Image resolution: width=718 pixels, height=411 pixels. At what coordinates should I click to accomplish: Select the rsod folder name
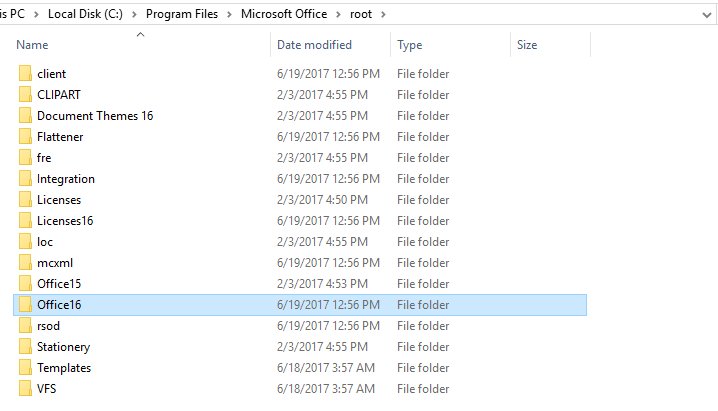pyautogui.click(x=49, y=326)
